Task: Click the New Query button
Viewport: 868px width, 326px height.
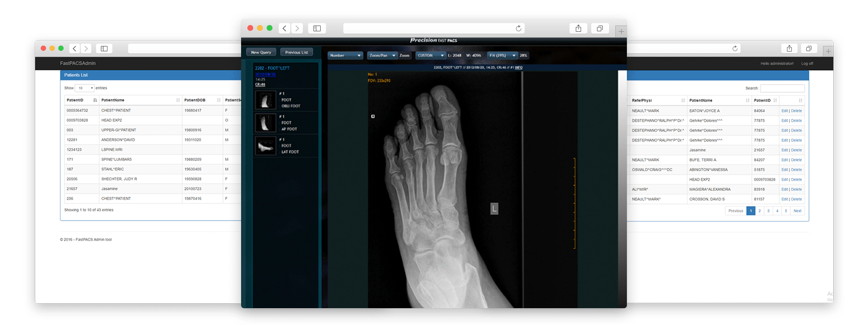Action: click(x=261, y=52)
